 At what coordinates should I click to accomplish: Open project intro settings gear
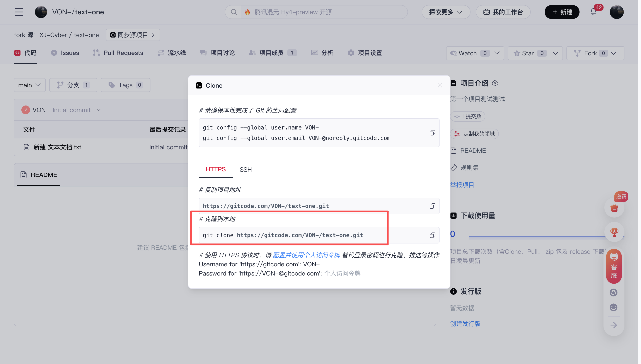click(495, 83)
